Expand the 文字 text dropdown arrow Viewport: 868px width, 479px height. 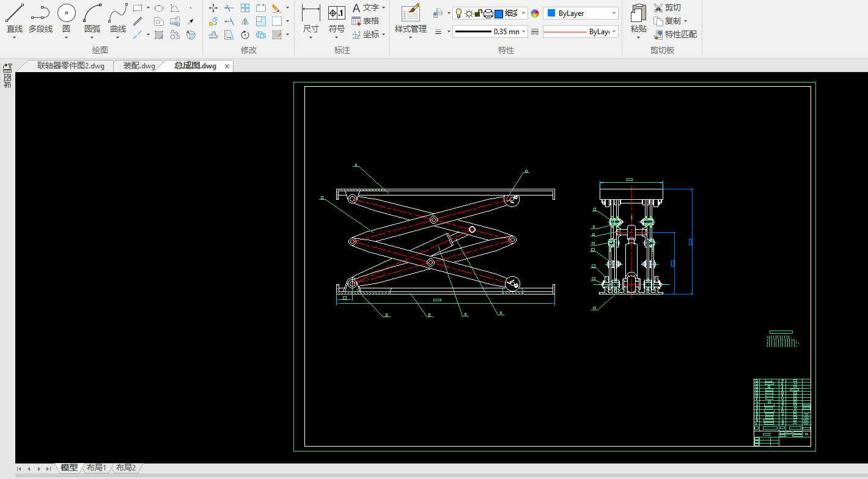(383, 8)
